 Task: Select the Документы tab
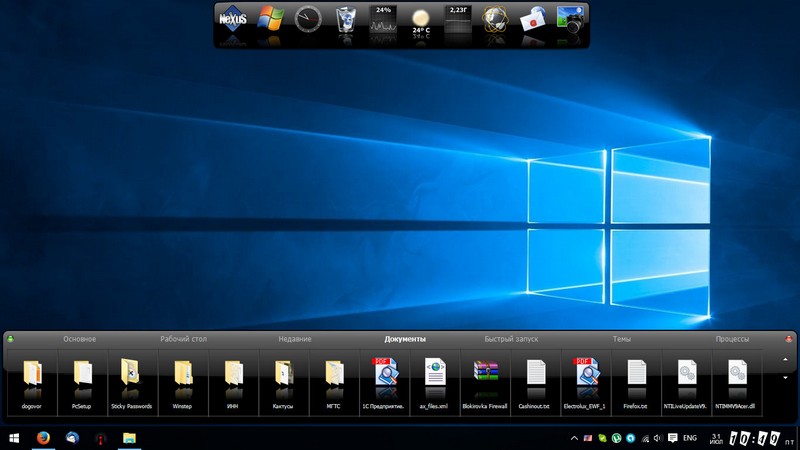pyautogui.click(x=405, y=339)
